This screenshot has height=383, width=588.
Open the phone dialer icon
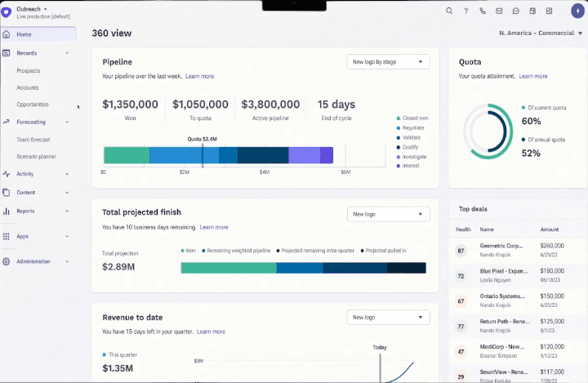[483, 11]
